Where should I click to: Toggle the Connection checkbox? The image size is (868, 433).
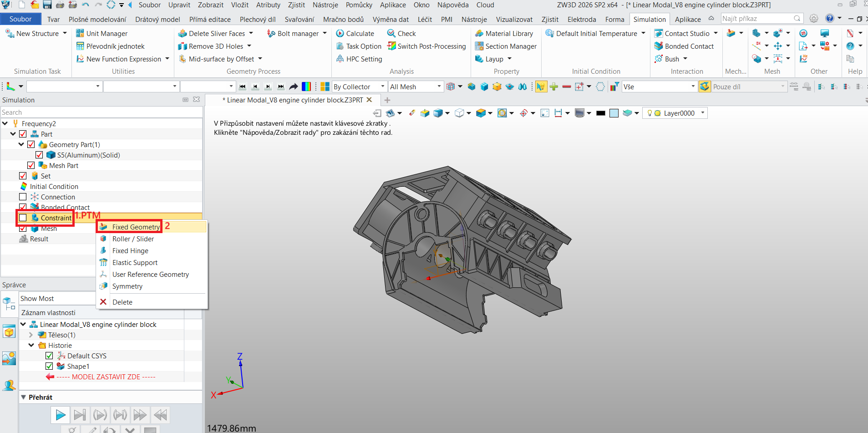coord(23,197)
